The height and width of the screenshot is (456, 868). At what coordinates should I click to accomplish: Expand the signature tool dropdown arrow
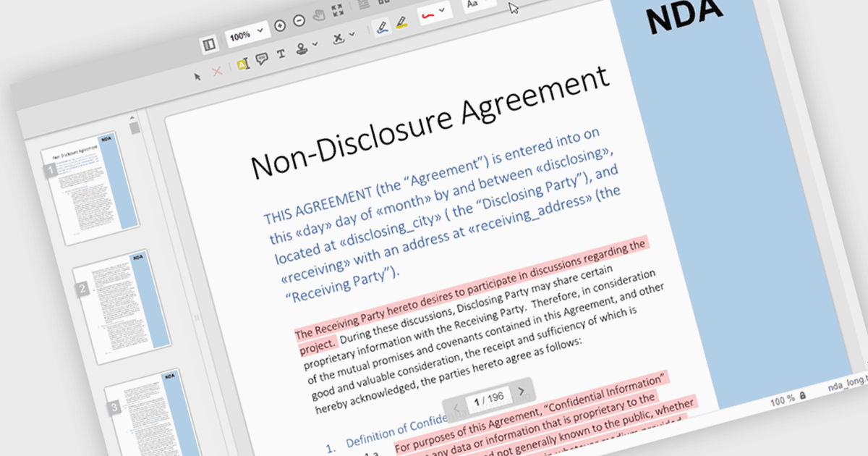352,34
